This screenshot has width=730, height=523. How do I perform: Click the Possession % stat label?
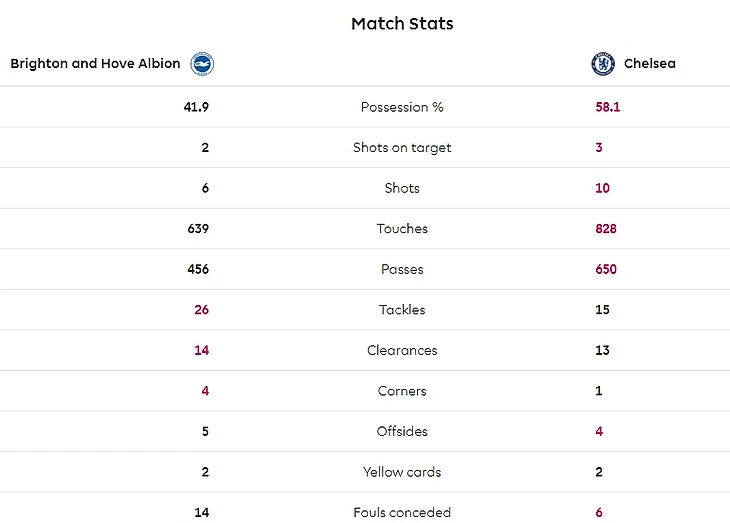(x=402, y=107)
